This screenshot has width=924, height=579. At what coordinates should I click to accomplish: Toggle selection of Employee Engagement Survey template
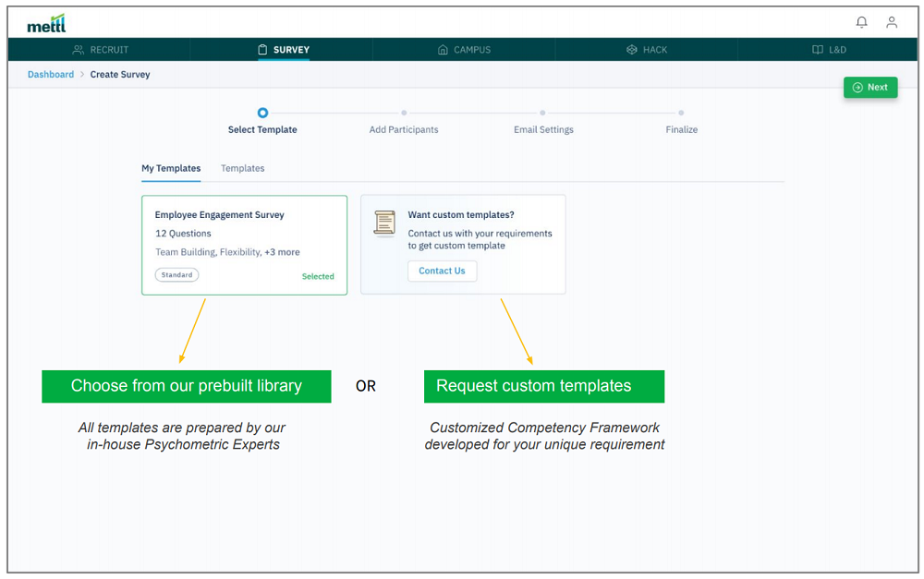[x=245, y=244]
